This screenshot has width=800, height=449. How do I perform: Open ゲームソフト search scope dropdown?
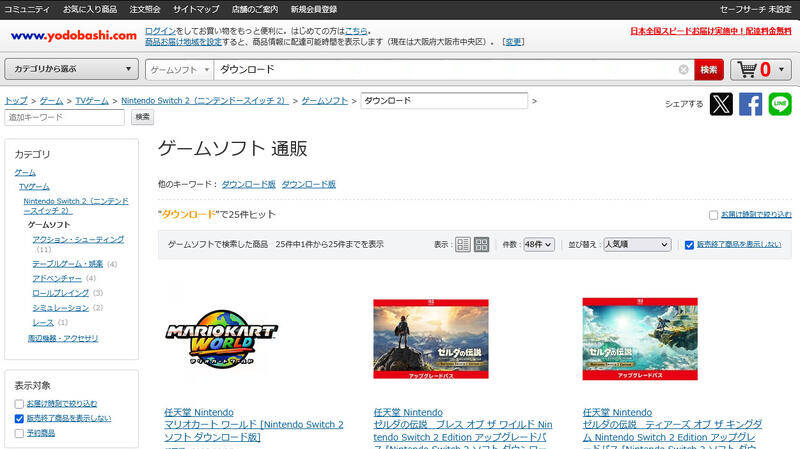tap(180, 70)
